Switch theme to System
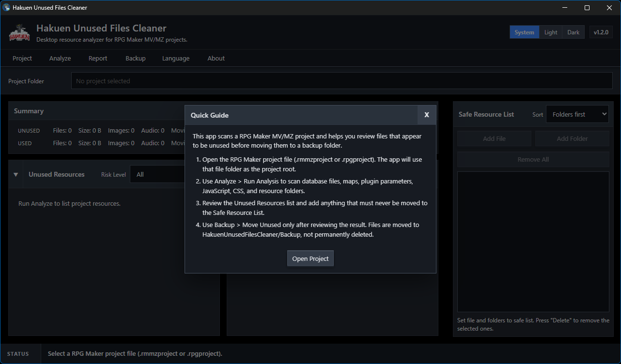This screenshot has width=621, height=364. coord(524,32)
